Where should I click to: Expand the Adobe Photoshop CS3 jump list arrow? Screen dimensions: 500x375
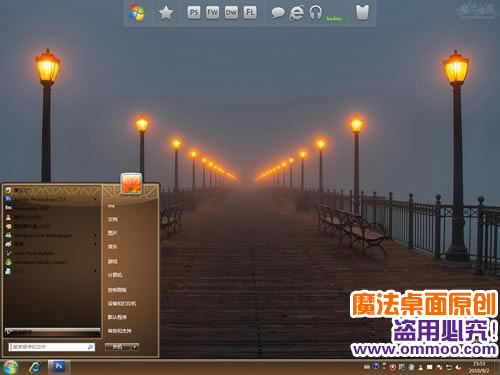pyautogui.click(x=96, y=199)
